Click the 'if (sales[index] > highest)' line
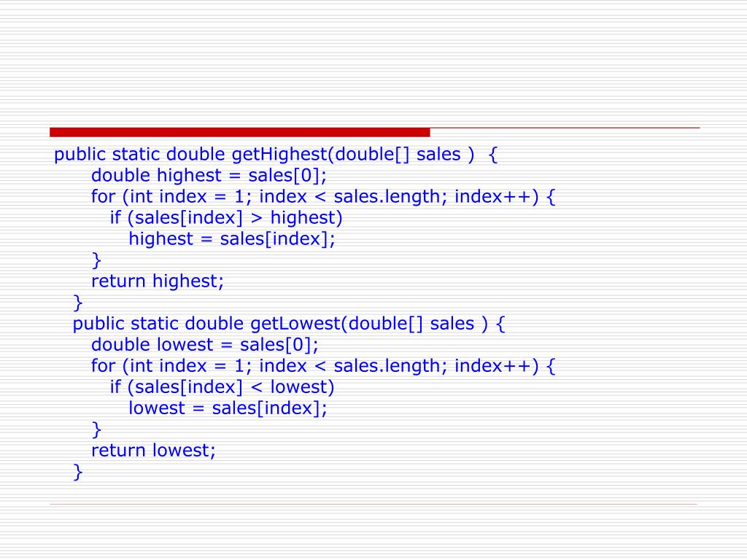The image size is (747, 560). (226, 217)
